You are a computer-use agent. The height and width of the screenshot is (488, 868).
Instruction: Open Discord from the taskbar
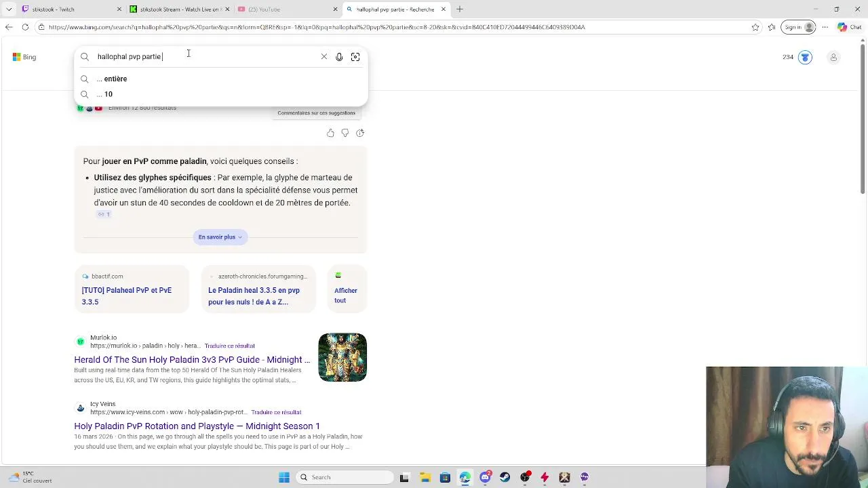(485, 477)
